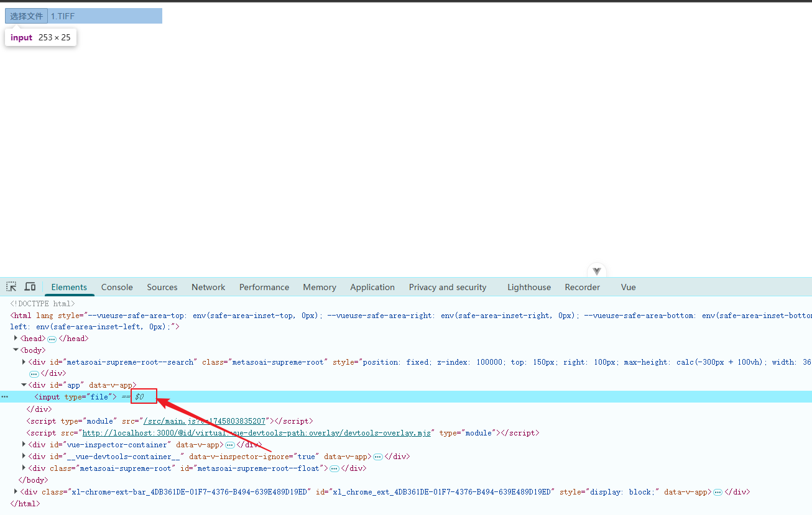Click the ellipsis badge in head element
Screen dimensions: 812x515
pyautogui.click(x=52, y=339)
